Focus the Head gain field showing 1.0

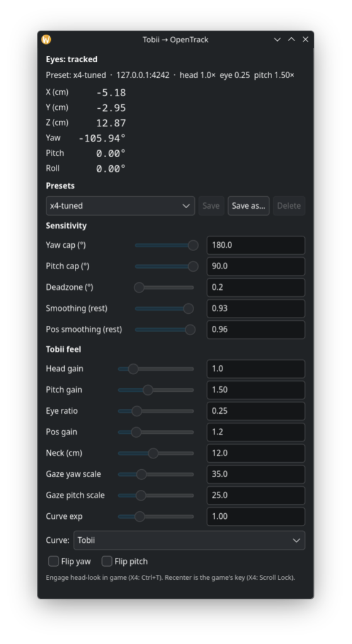[256, 369]
